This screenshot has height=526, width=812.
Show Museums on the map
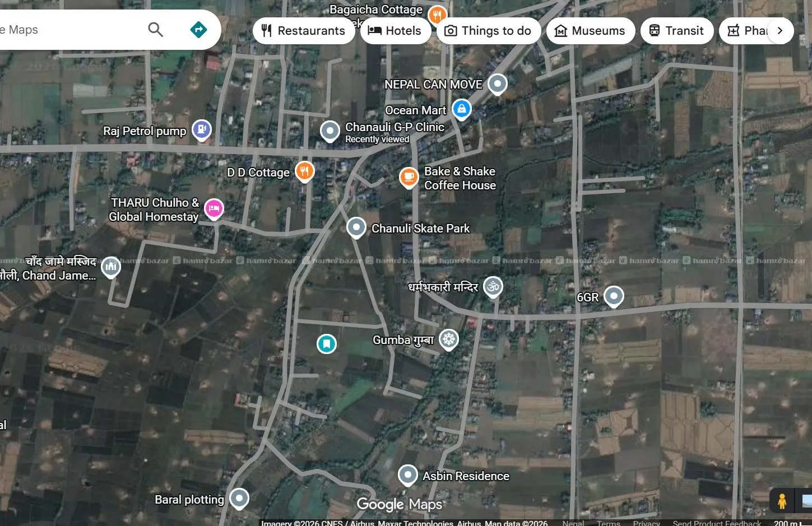coord(590,31)
